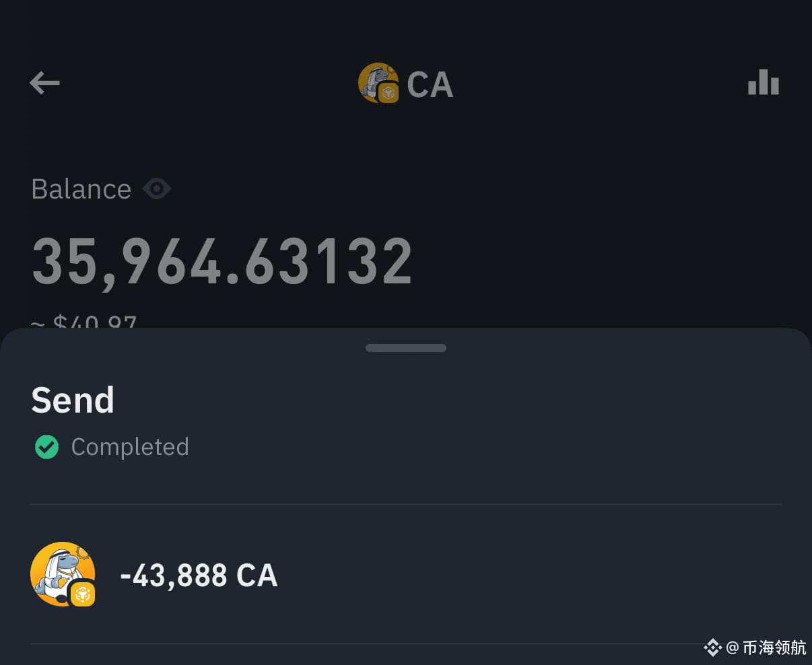Click BNB chain badge on Send sheet avatar

[83, 594]
